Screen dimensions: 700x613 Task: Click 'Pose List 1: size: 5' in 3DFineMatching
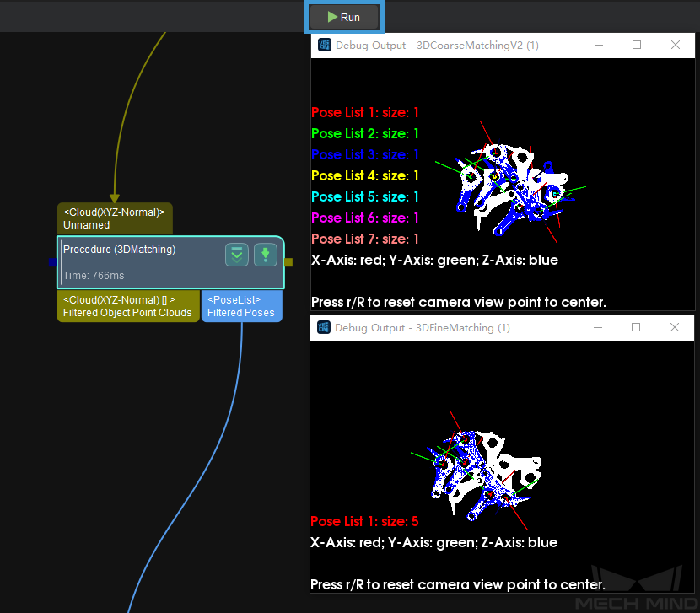pos(364,521)
